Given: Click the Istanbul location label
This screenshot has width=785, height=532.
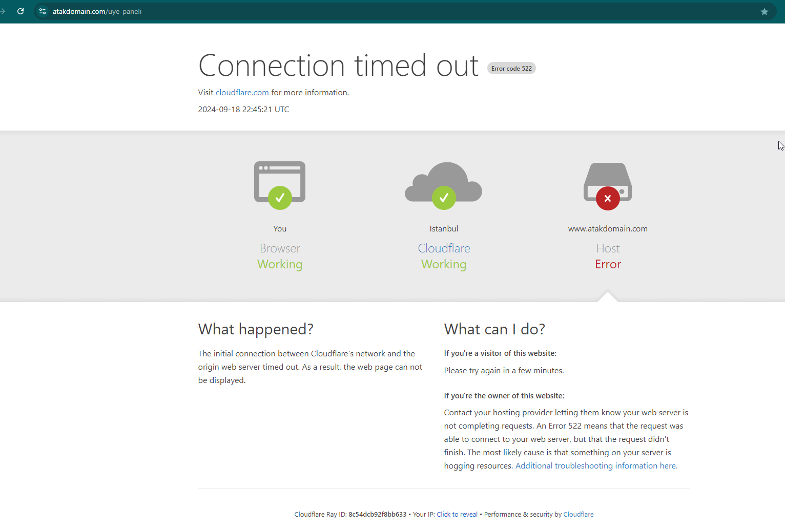Looking at the screenshot, I should 444,229.
